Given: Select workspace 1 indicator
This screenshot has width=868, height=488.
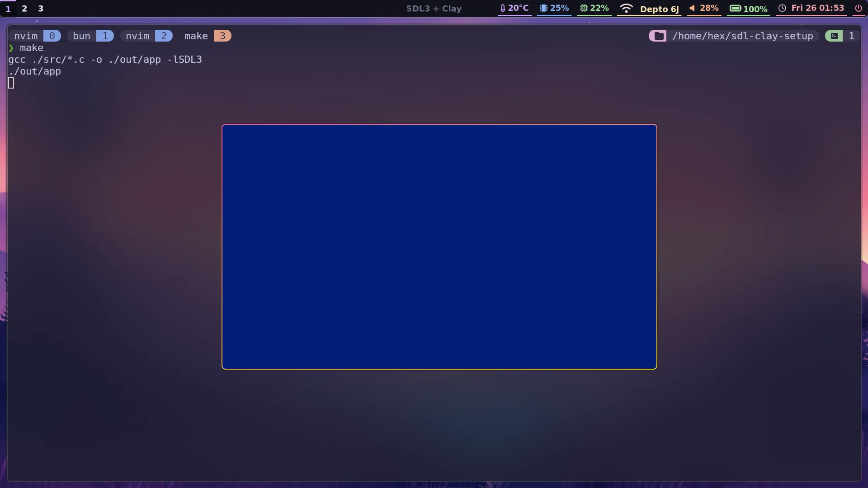Looking at the screenshot, I should [8, 9].
